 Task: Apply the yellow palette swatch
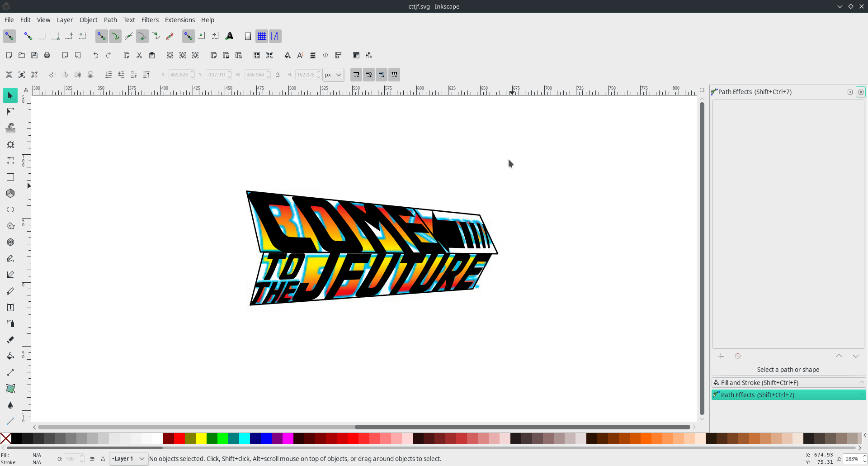pyautogui.click(x=201, y=438)
